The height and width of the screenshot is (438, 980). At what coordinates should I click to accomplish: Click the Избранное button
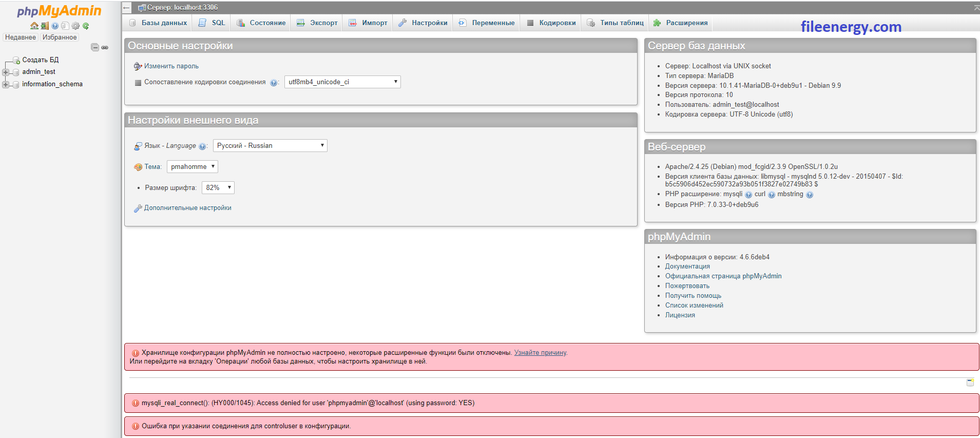click(60, 37)
